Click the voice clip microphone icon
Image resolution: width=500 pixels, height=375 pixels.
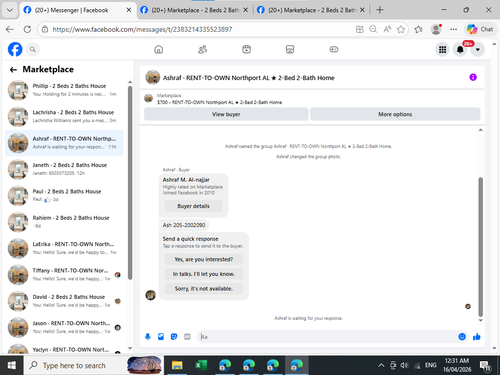pos(148,337)
